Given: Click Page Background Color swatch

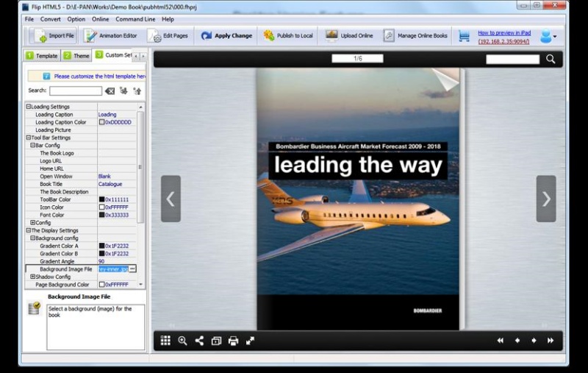Looking at the screenshot, I should 101,285.
